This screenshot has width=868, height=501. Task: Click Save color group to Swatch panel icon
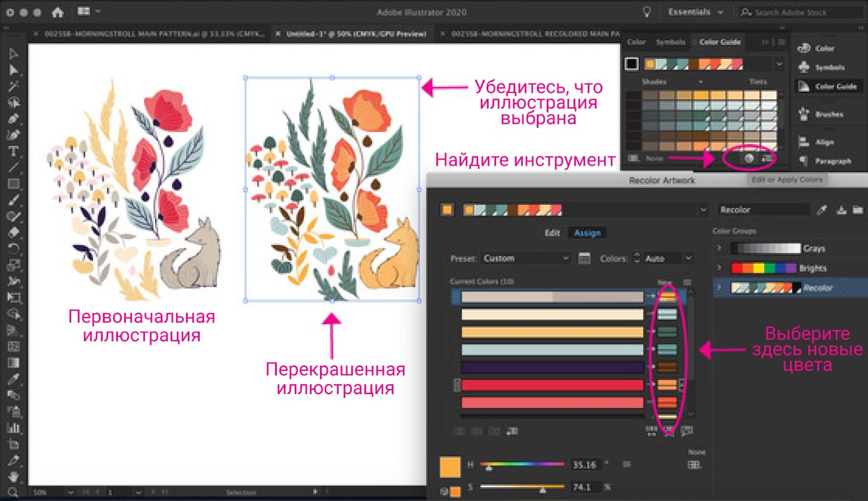click(767, 158)
